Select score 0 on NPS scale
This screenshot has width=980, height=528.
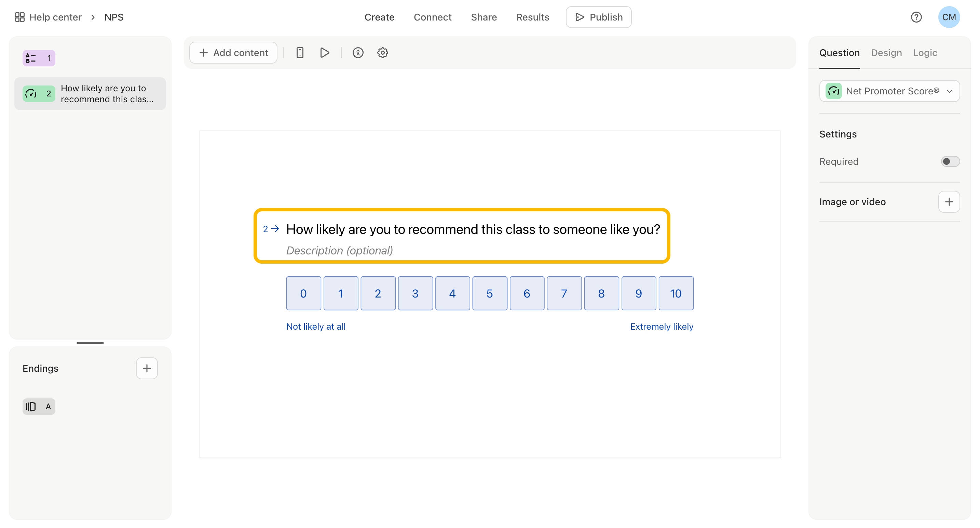coord(303,293)
